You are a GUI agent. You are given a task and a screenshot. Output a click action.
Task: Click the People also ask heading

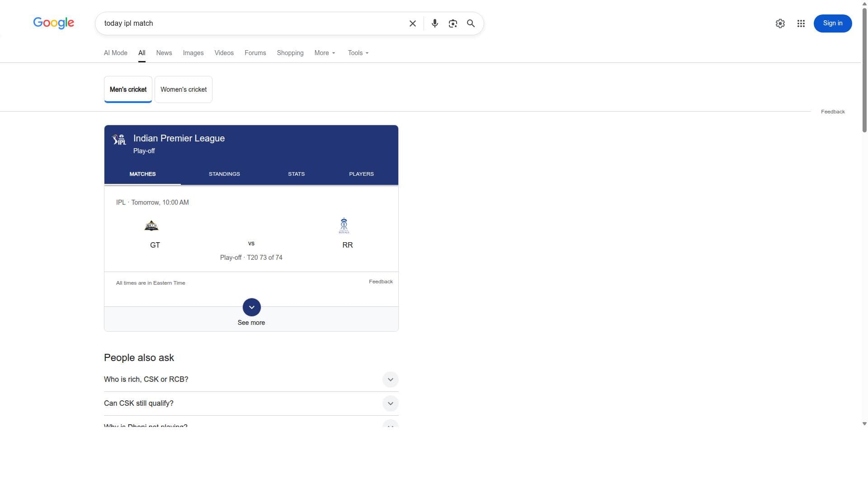tap(139, 358)
